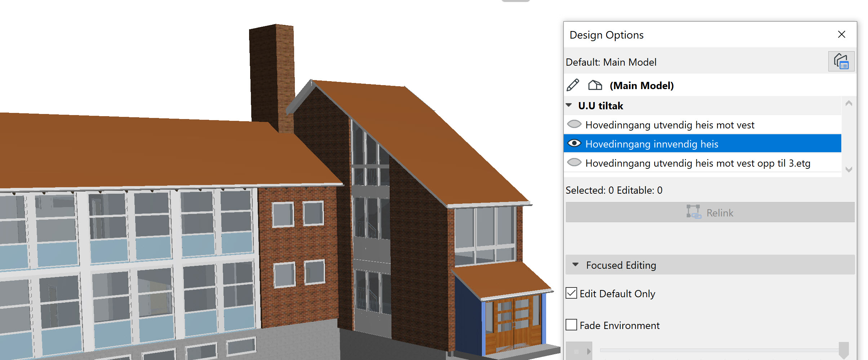This screenshot has height=360, width=868.
Task: Click the fade preset button left of slider
Action: (579, 351)
